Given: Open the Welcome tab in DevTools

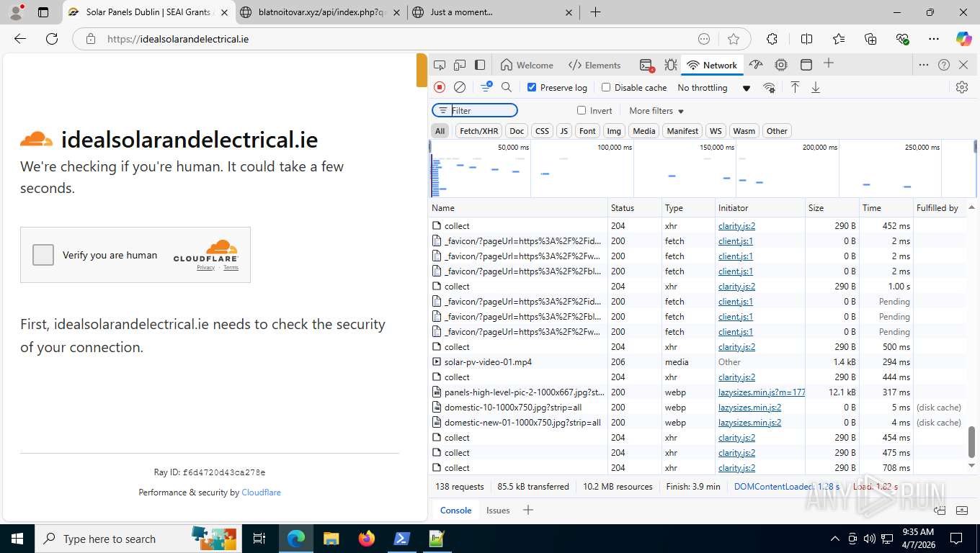Looking at the screenshot, I should tap(527, 65).
